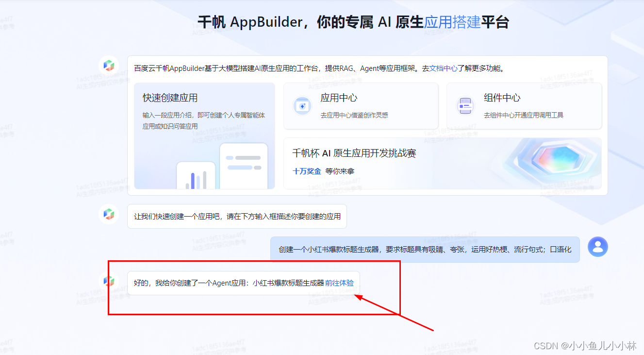Click the message 让我们快速创建一个应用吧
The image size is (644, 355).
(x=237, y=216)
